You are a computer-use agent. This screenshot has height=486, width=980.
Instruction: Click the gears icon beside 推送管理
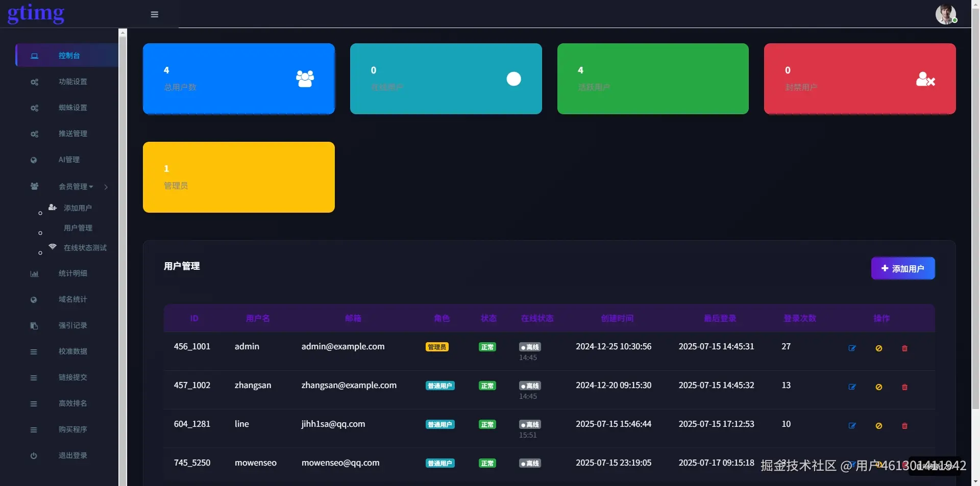click(34, 134)
